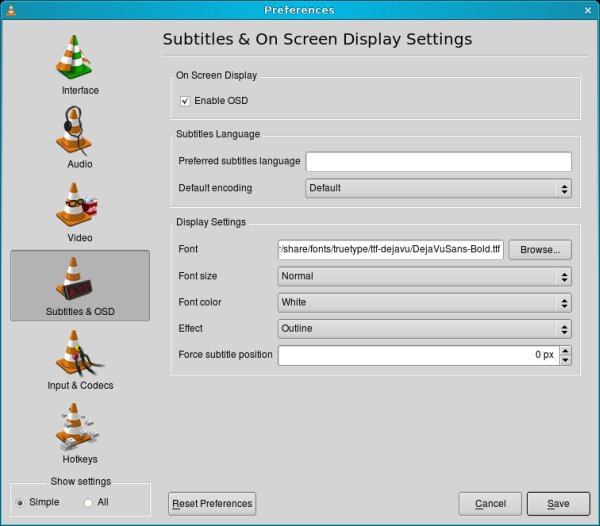
Task: Open the Font color dropdown
Action: tap(424, 302)
